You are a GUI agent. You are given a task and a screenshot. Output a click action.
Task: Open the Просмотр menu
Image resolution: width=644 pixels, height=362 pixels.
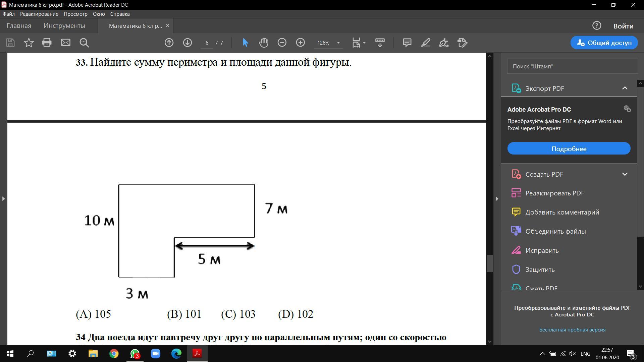pos(75,14)
